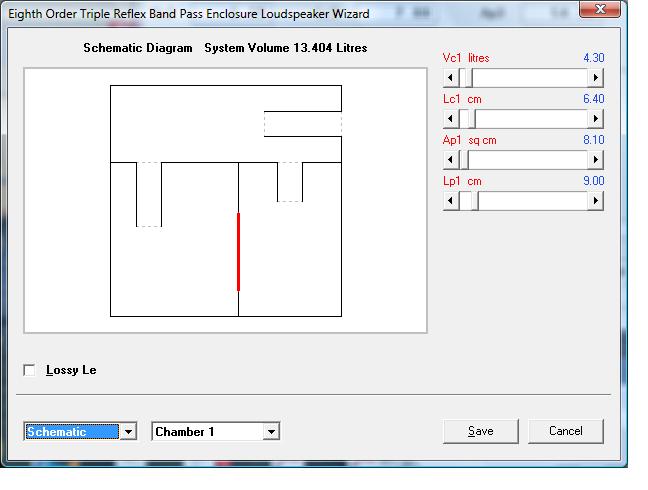This screenshot has height=490, width=648.
Task: Click the Lp1 slider right arrow
Action: (x=596, y=201)
